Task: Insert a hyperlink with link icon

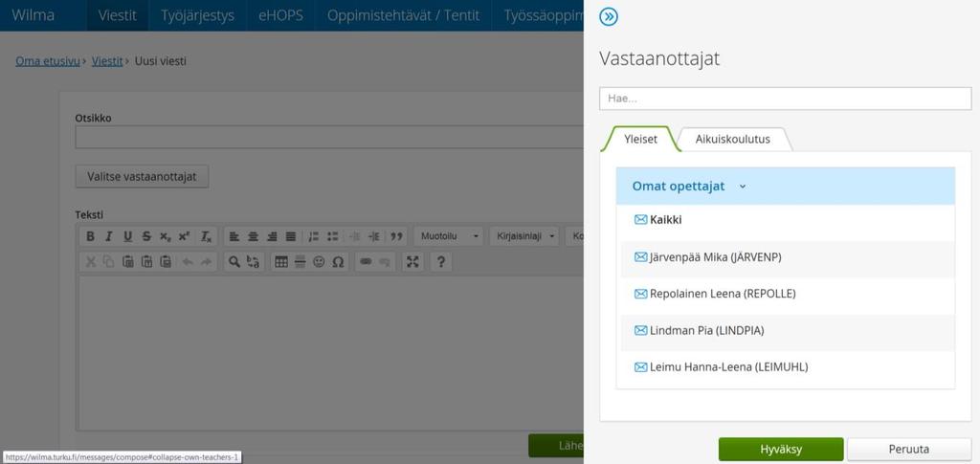Action: [367, 262]
